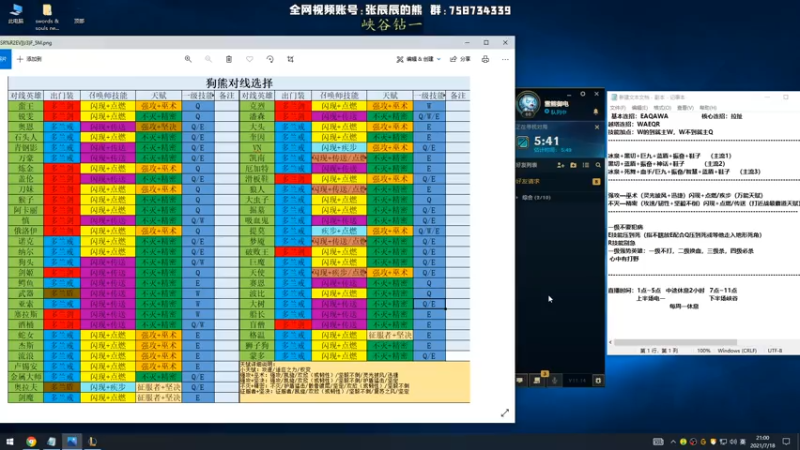Open the chat bubble icon at League client bottom
The width and height of the screenshot is (800, 450).
click(x=520, y=380)
